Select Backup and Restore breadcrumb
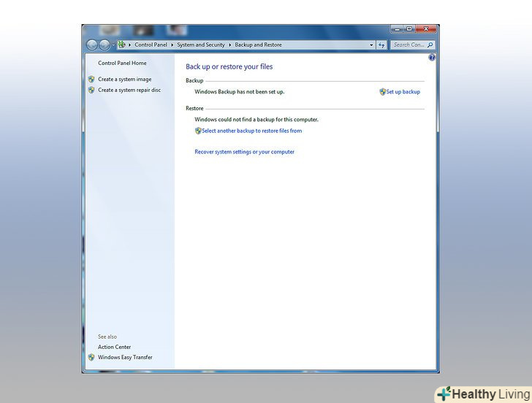This screenshot has height=403, width=532. 258,45
